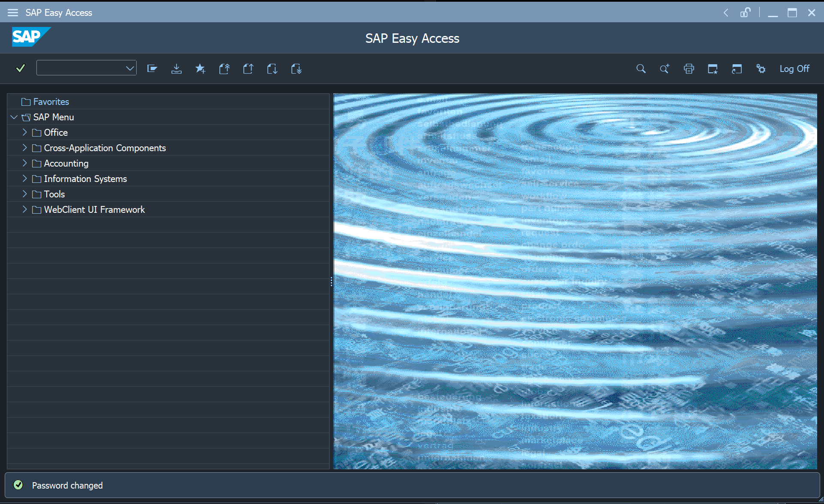Click the customize layout gear icon
824x504 pixels.
click(761, 69)
